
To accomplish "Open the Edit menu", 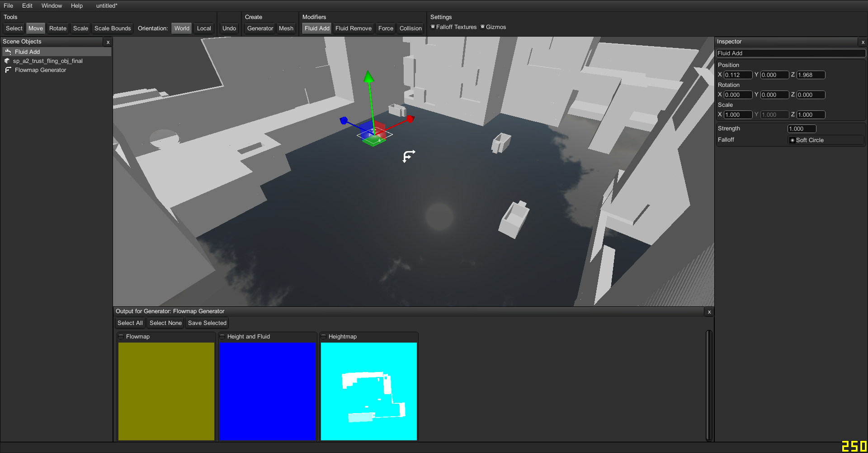I will pyautogui.click(x=27, y=6).
